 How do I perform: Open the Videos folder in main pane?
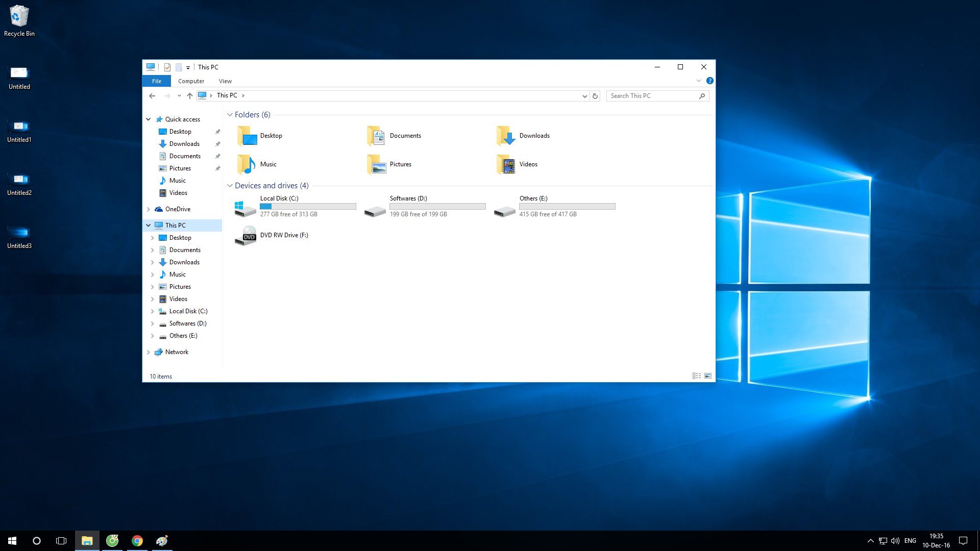[x=506, y=164]
